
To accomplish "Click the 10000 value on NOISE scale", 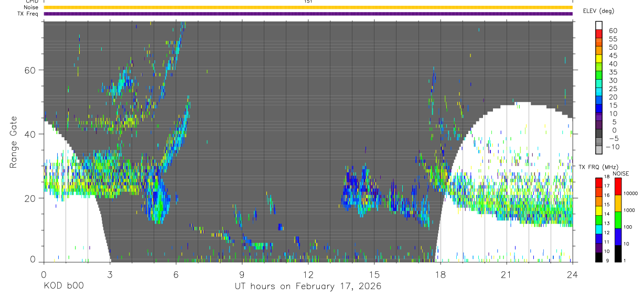I will coord(631,193).
